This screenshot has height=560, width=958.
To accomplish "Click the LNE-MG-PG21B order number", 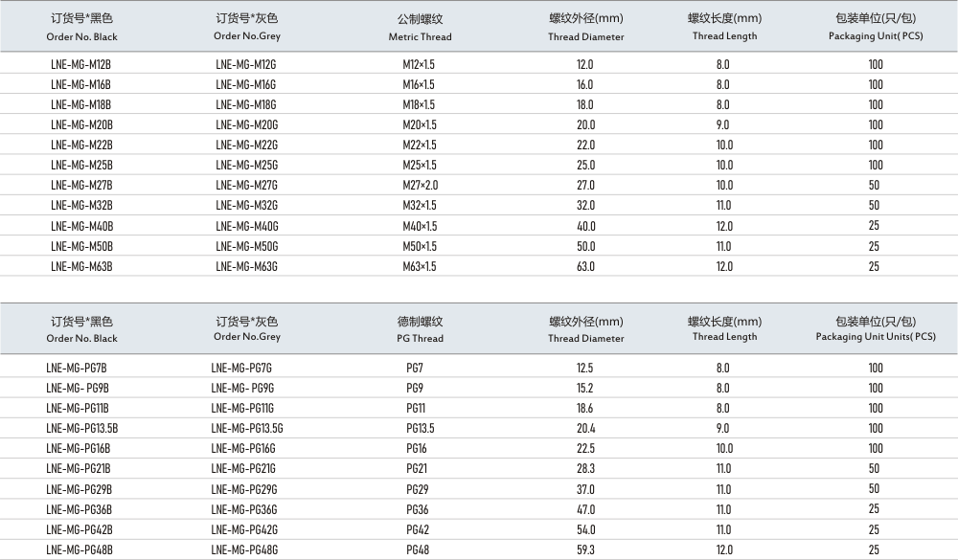I will tap(78, 469).
